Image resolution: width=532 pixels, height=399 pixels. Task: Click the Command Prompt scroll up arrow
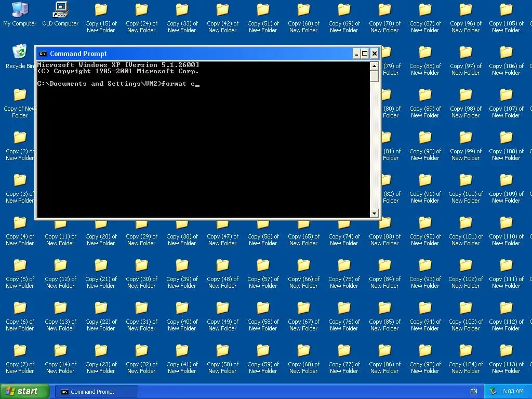(374, 66)
